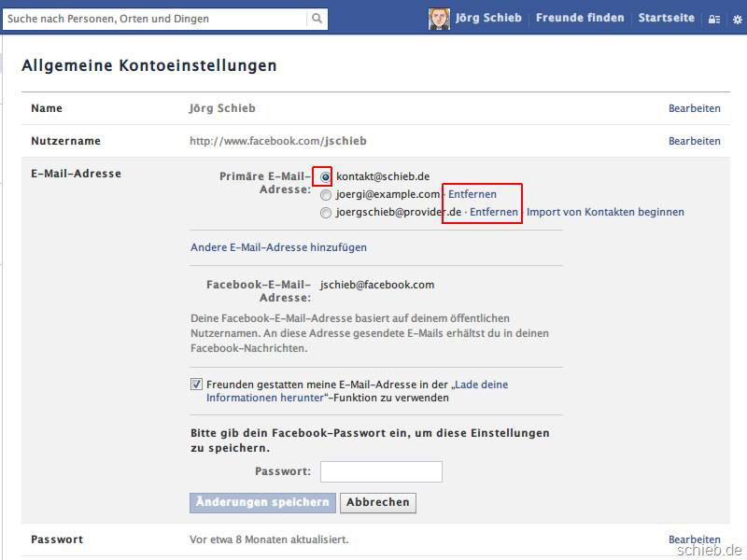This screenshot has height=560, width=747.
Task: Open Lade deine Informationen herunter link
Action: pos(358,391)
